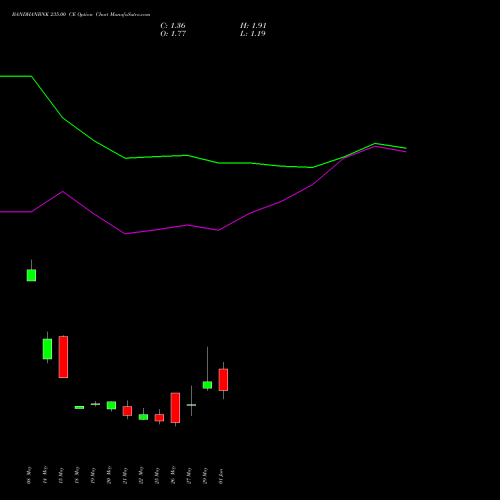Screen dimensions: 500x500
Task: Select the 14 May date label
Action: (45, 475)
